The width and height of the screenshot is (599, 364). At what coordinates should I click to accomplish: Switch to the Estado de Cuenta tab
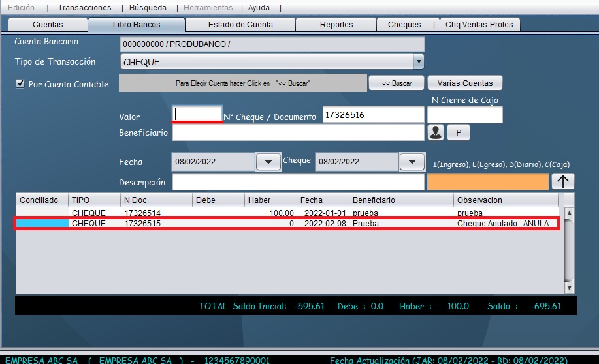point(240,25)
